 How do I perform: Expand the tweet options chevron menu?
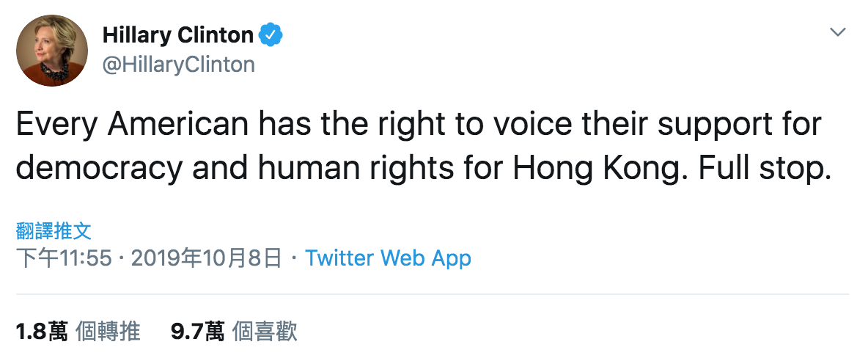[x=837, y=33]
